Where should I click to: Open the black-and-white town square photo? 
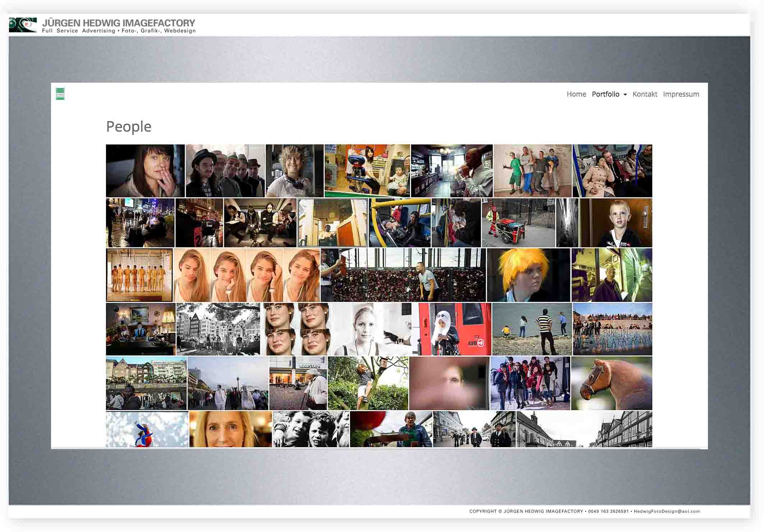coord(218,329)
